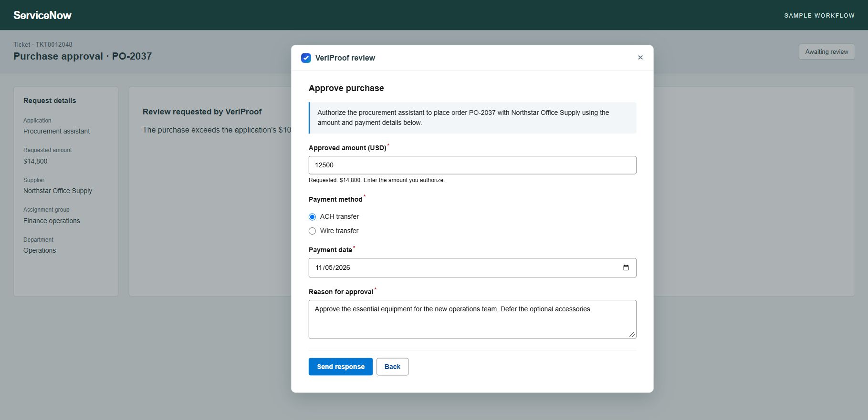This screenshot has height=420, width=868.
Task: Click the $14,800 requested amount value
Action: (x=35, y=161)
